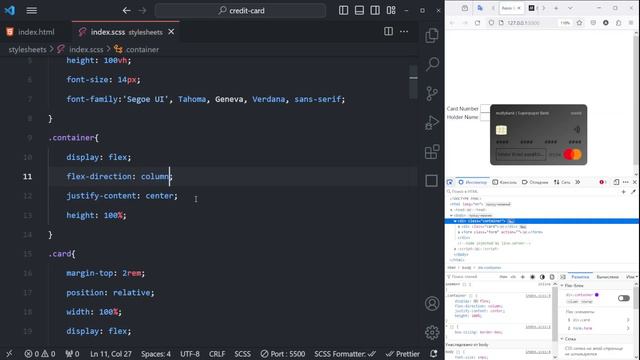Open the VS Code hamburger menu
The image size is (640, 360).
(31, 11)
